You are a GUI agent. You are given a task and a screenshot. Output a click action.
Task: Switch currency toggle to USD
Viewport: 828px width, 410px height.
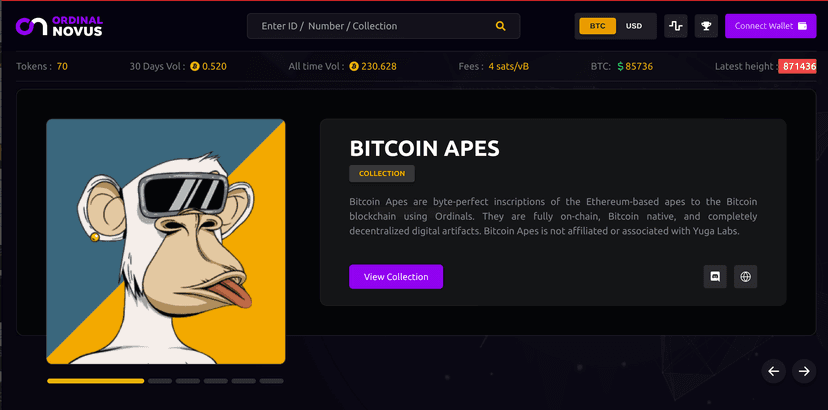[634, 26]
